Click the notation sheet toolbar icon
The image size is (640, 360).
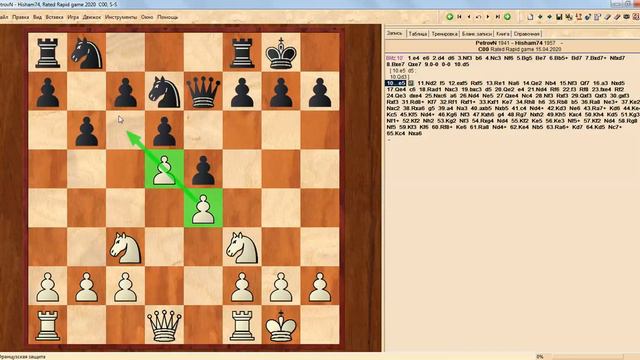[x=598, y=17]
